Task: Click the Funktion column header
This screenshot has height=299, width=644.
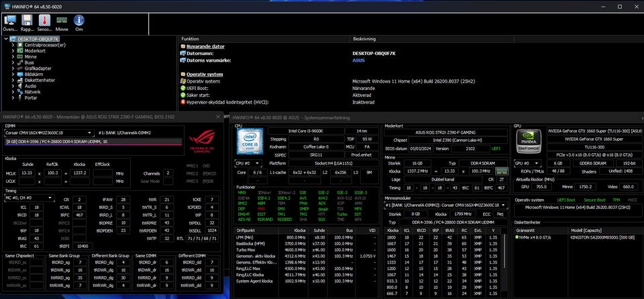Action: [x=264, y=39]
